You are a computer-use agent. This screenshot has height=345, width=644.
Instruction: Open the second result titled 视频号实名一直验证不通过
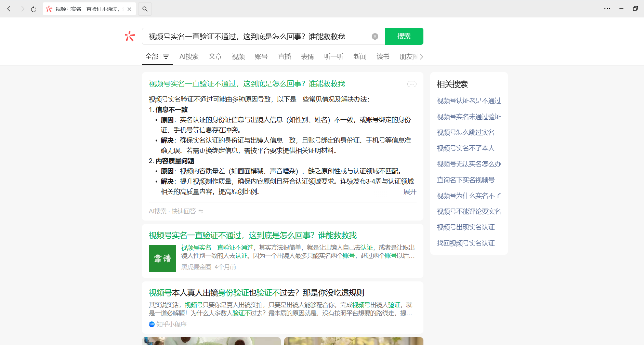(x=252, y=235)
